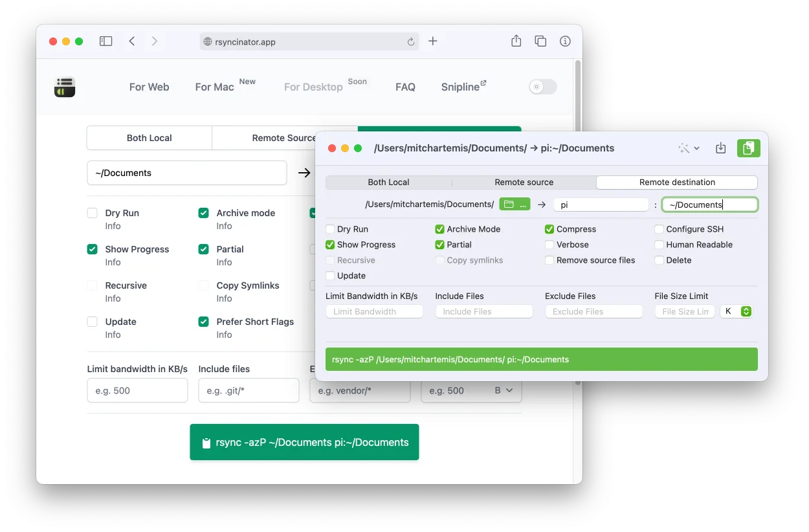Toggle the Safari sidebar icon
The height and width of the screenshot is (532, 809).
[x=106, y=41]
